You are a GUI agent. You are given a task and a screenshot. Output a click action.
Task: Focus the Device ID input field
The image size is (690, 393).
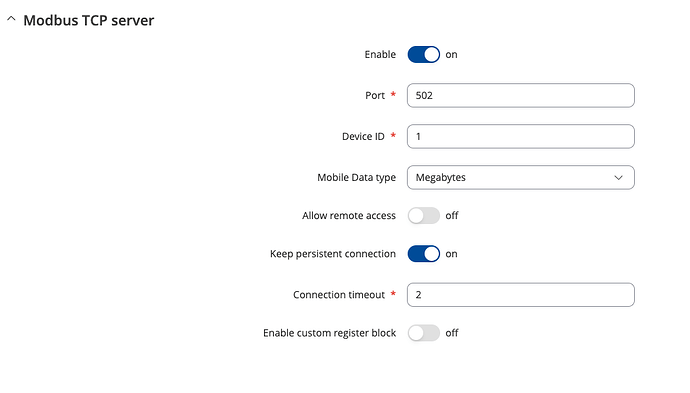(x=521, y=136)
